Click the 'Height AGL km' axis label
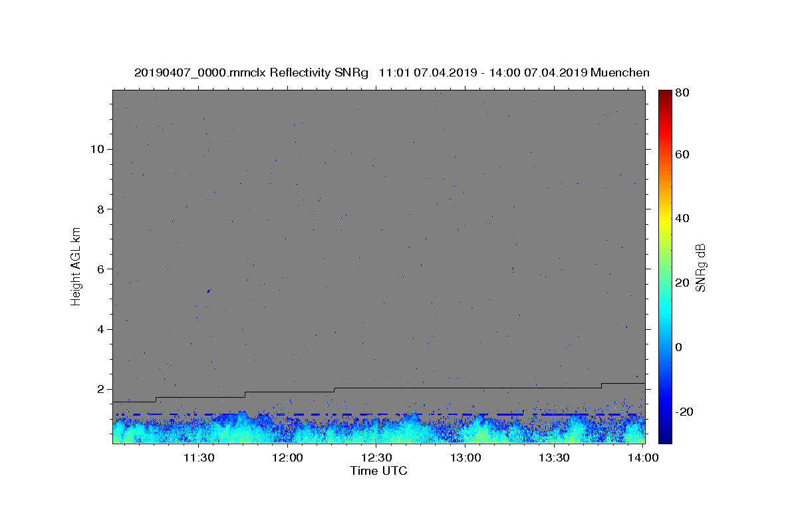Screen dimensions: 798x532 76,265
